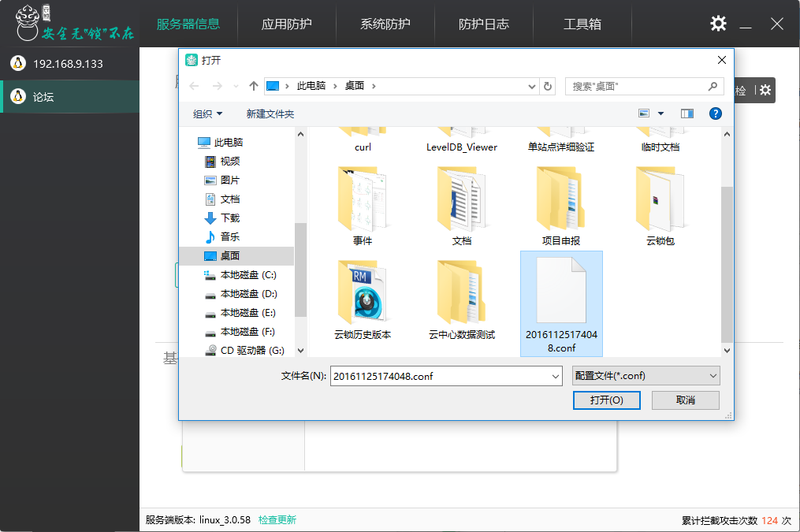Screen dimensions: 800x532
Task: Open the file name dropdown arrow
Action: tap(556, 377)
